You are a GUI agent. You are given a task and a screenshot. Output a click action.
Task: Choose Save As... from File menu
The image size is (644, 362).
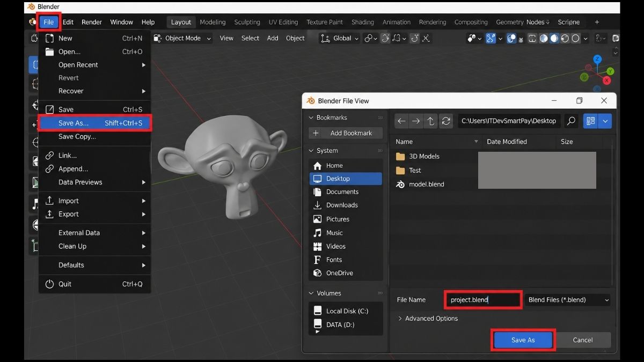pyautogui.click(x=95, y=123)
